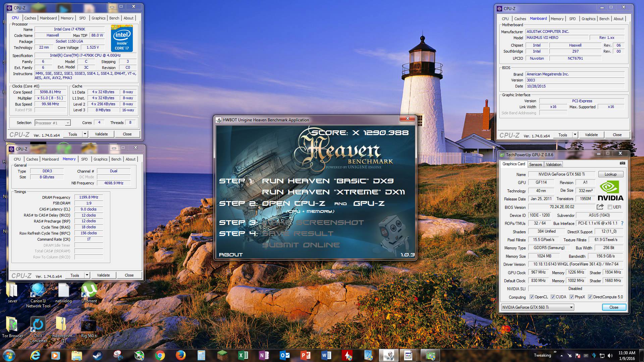Open Graphics tab in Mainboard CPU-Z window
The height and width of the screenshot is (362, 644).
[588, 19]
